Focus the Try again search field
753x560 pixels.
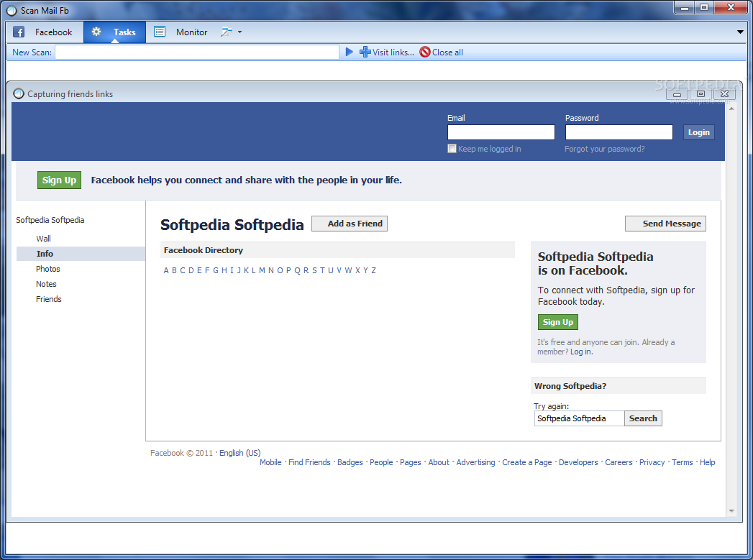[579, 418]
